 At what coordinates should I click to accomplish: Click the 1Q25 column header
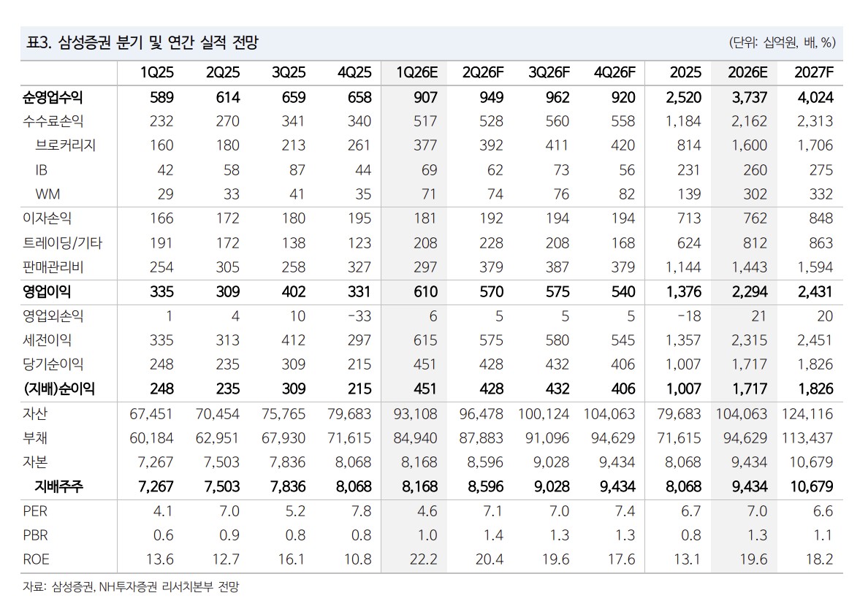pos(156,72)
